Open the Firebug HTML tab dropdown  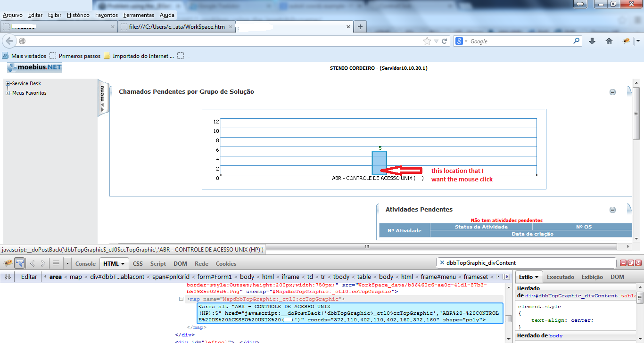tap(123, 264)
